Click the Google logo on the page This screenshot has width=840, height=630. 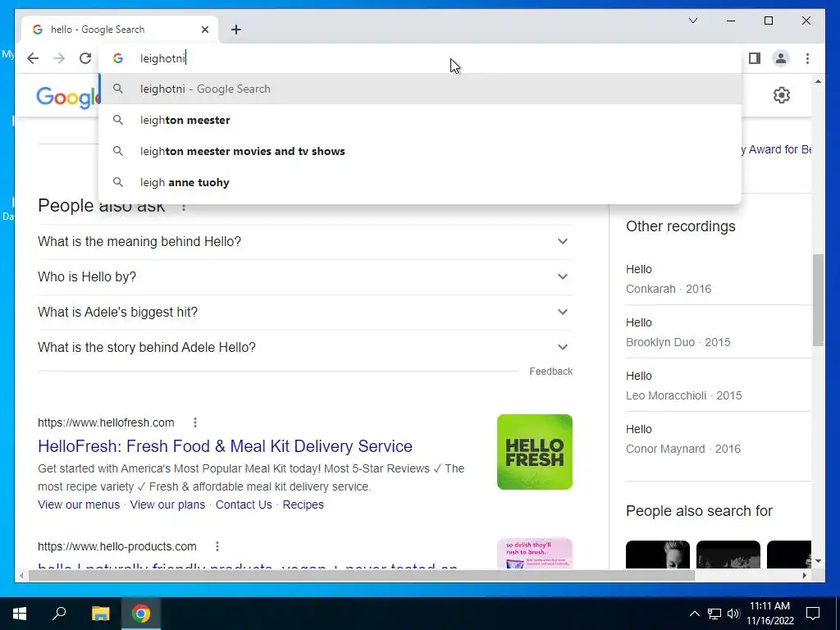pos(68,98)
